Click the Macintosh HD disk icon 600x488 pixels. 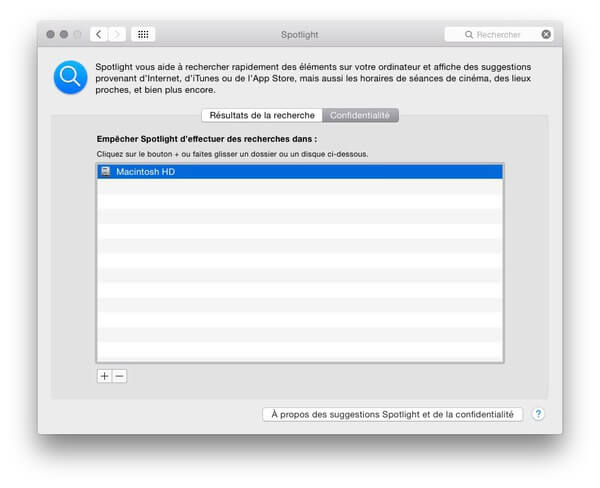pyautogui.click(x=106, y=171)
